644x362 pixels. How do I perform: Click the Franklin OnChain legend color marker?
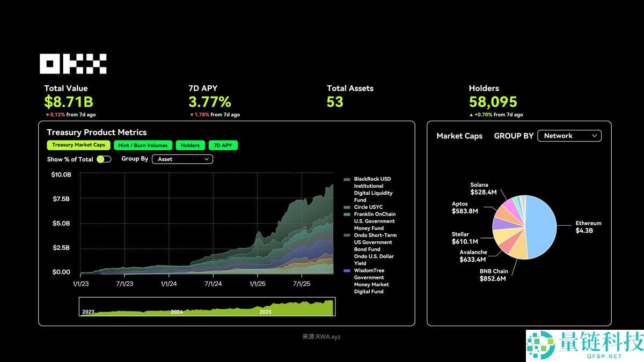tap(347, 215)
